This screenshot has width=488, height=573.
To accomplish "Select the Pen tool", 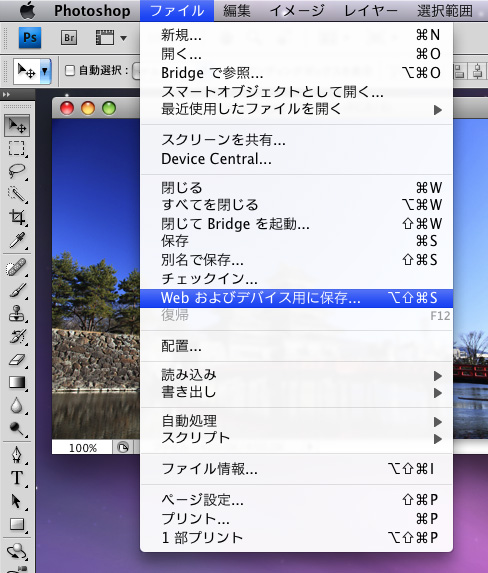I will [x=17, y=455].
